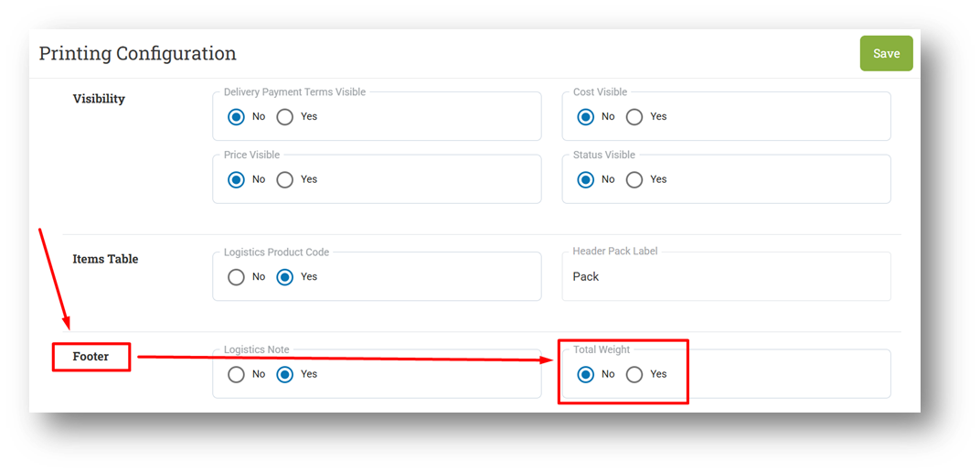Click the Visibility section heading

coord(99,99)
